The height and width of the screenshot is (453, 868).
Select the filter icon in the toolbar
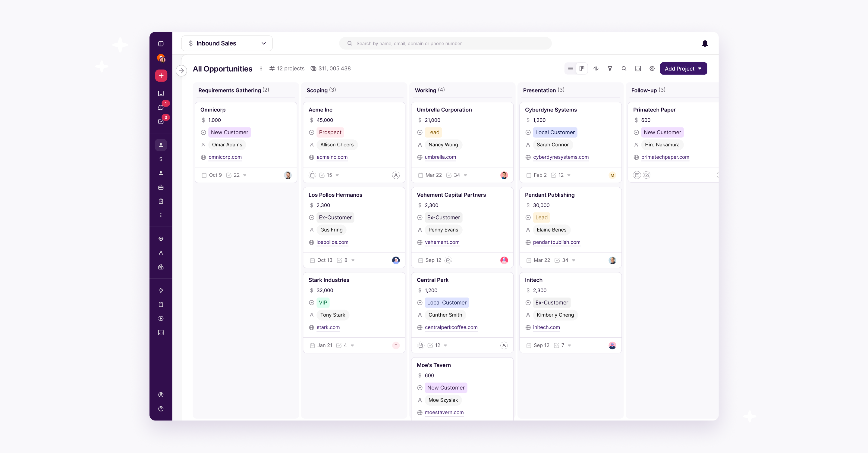click(x=610, y=68)
